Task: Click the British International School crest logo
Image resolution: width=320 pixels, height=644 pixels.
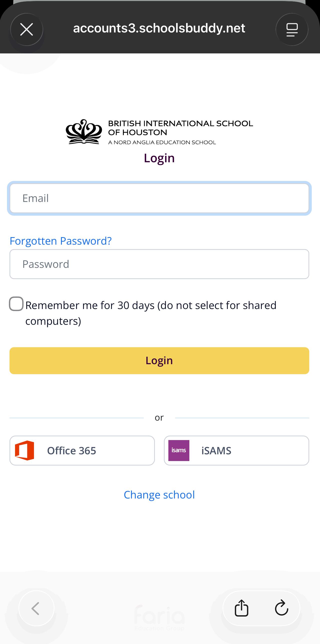Action: (x=84, y=132)
